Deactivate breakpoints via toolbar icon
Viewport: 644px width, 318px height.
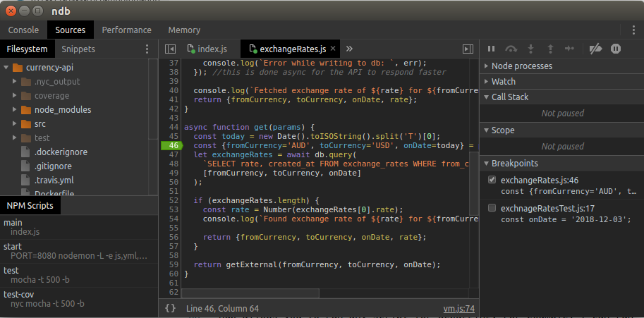(596, 49)
